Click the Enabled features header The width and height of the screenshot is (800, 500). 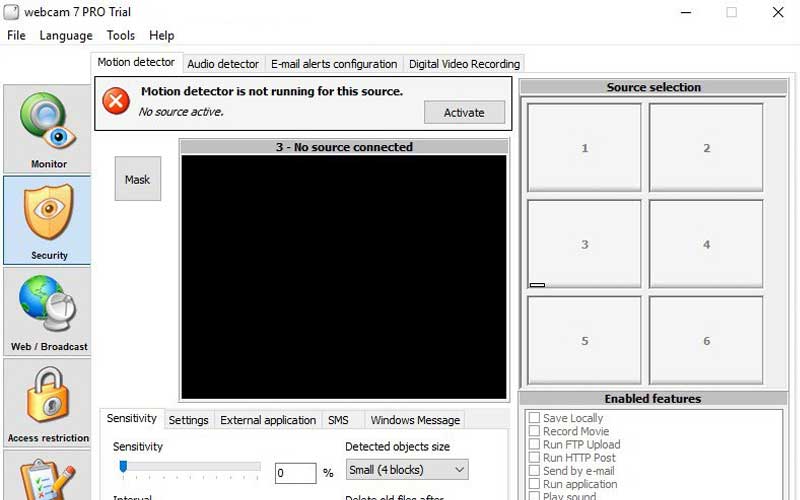coord(653,398)
